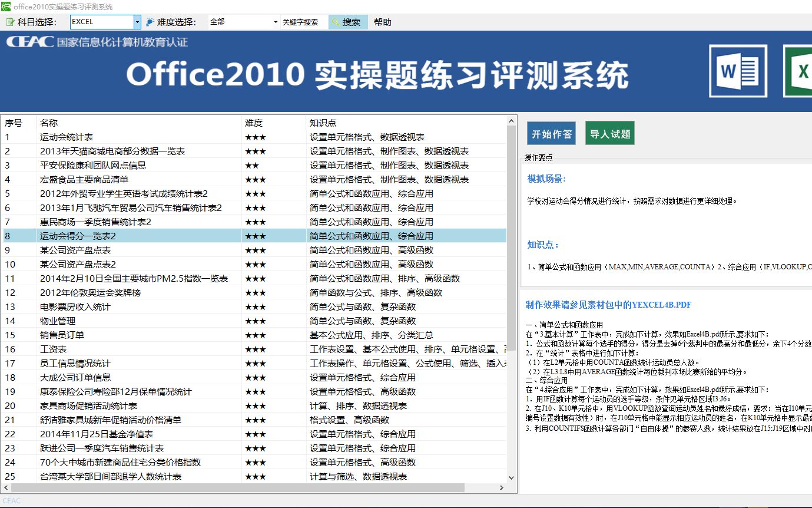Select 平安保险康利团队网点信息 row
Viewport: 812px width, 508px height.
pyautogui.click(x=254, y=165)
